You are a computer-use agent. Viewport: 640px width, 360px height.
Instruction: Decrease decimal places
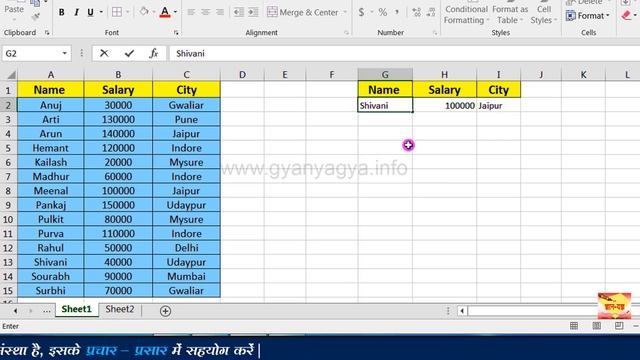(431, 12)
